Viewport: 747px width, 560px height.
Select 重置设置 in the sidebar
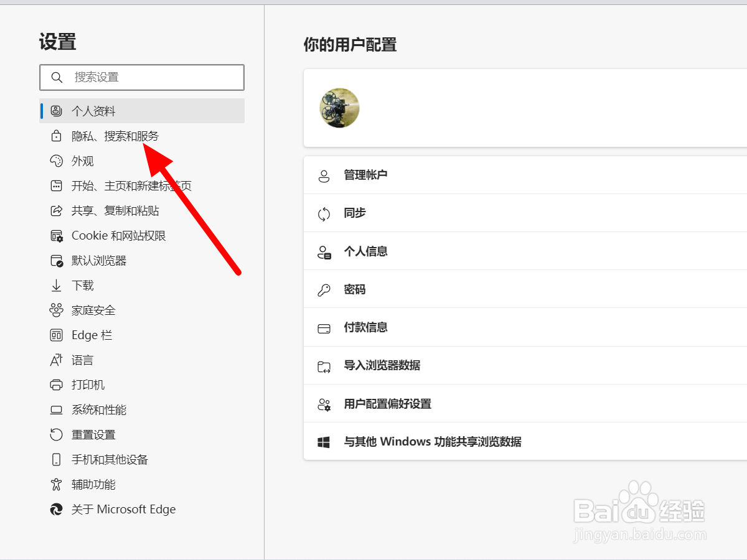pos(142,435)
